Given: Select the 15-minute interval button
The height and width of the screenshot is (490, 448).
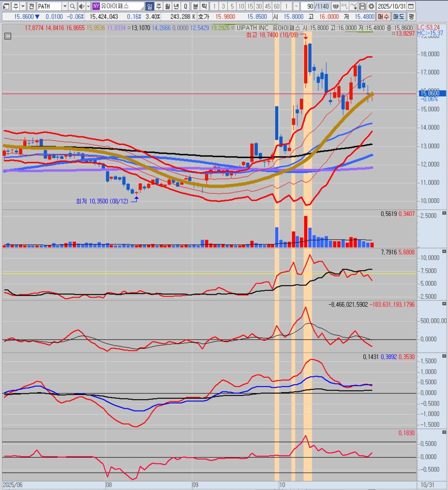Looking at the screenshot, I should click(x=250, y=6).
